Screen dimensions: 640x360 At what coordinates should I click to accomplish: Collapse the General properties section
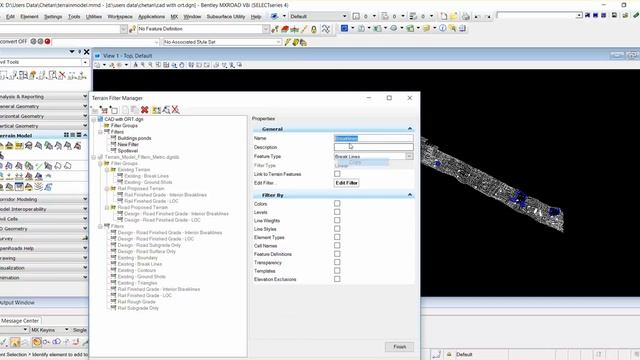(410, 129)
